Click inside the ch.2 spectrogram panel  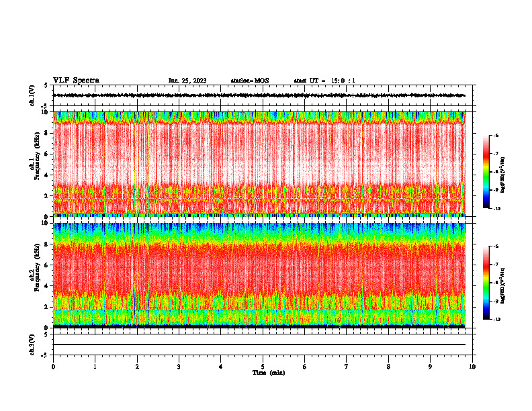[x=259, y=275]
